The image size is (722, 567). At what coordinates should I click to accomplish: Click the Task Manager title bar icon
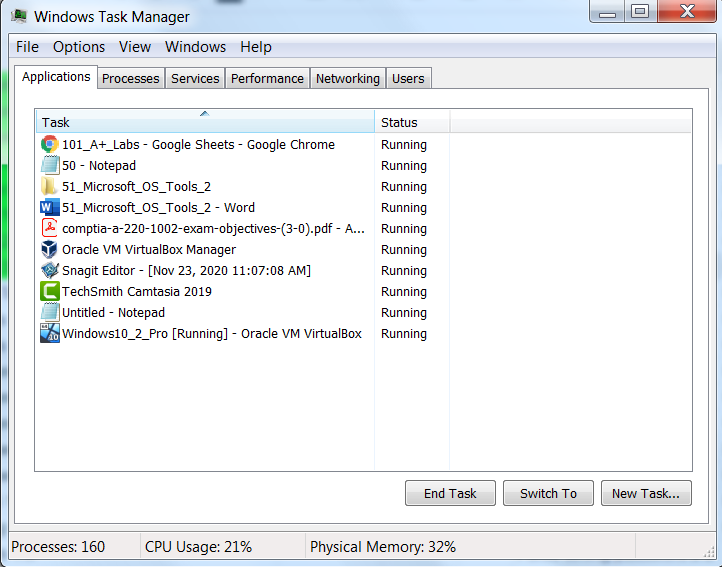19,16
